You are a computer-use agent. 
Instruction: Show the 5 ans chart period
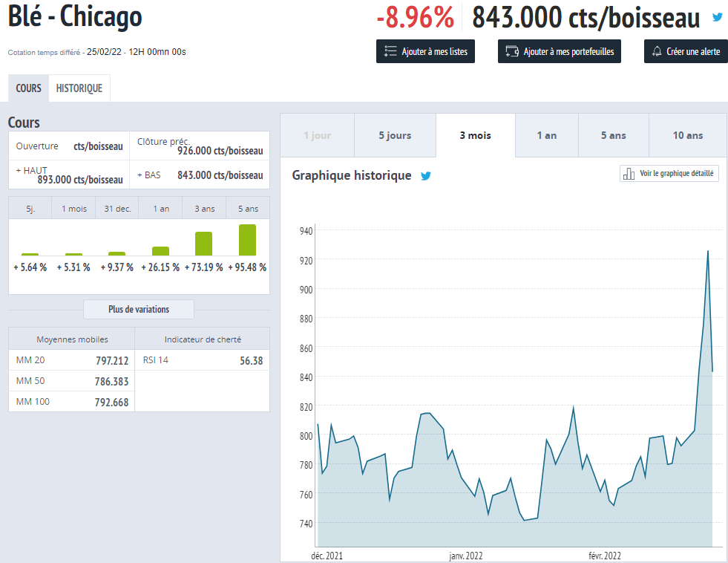tap(613, 135)
